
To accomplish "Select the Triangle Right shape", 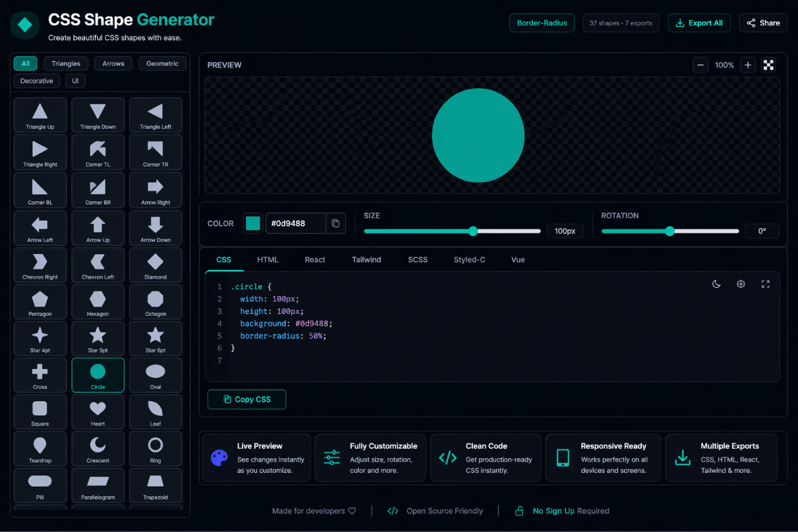I will (40, 152).
